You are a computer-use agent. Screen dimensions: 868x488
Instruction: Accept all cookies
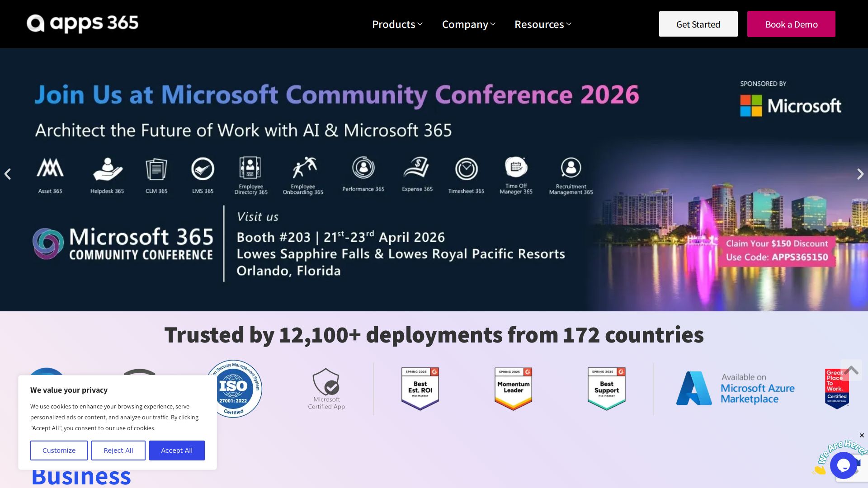click(x=177, y=450)
